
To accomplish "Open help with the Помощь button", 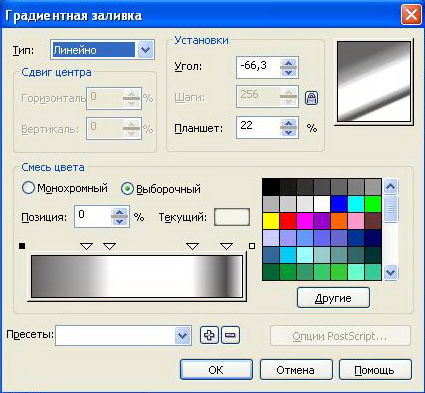I will [375, 369].
